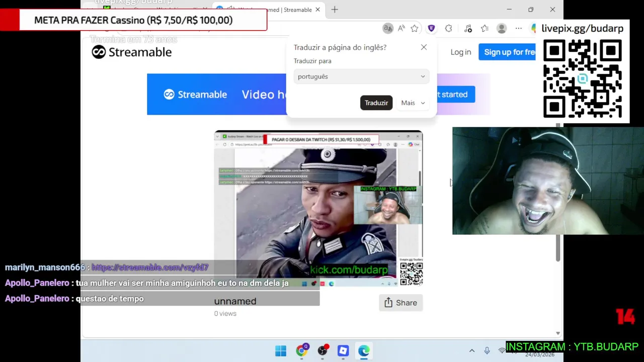Open the favorites list icon in toolbar

pos(485,29)
